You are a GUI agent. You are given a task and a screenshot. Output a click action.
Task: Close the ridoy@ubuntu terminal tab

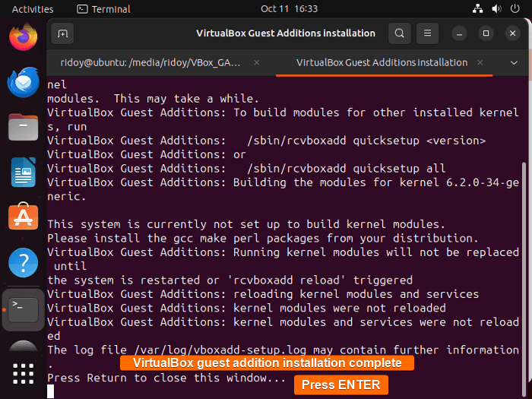click(257, 63)
